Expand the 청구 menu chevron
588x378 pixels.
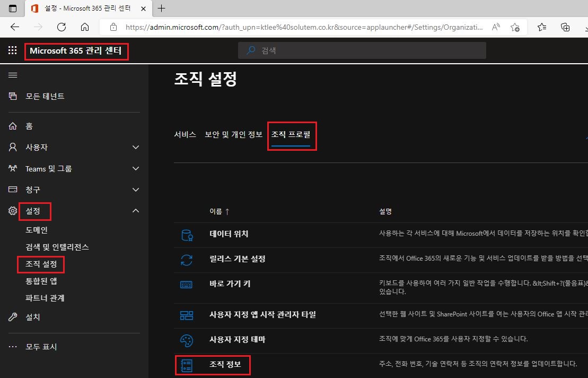(x=136, y=190)
